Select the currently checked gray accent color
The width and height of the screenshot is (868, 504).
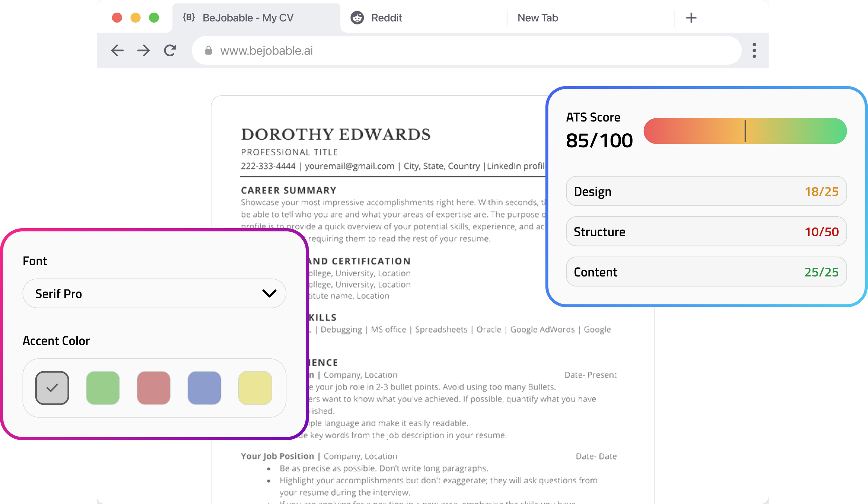(52, 387)
